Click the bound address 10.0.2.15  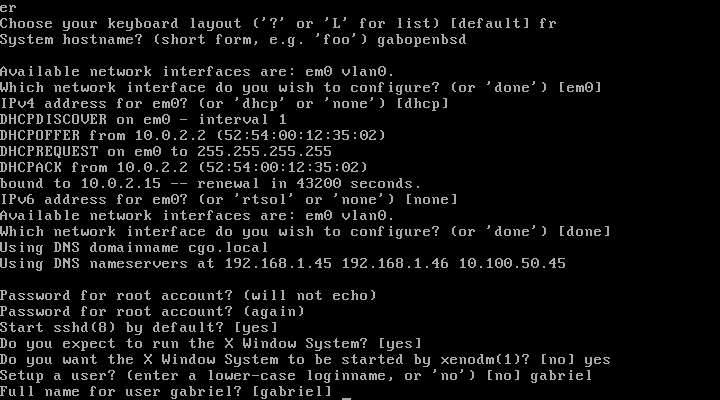tap(121, 184)
